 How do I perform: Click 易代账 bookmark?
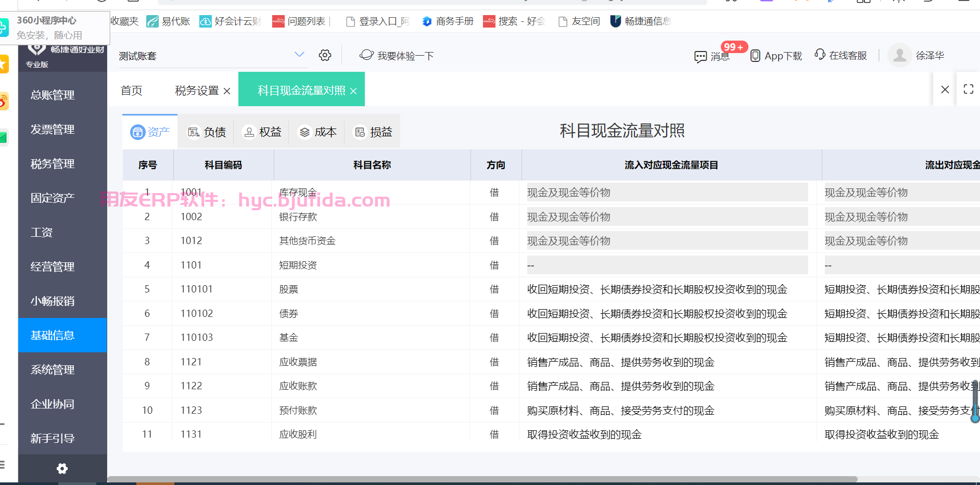(x=168, y=21)
